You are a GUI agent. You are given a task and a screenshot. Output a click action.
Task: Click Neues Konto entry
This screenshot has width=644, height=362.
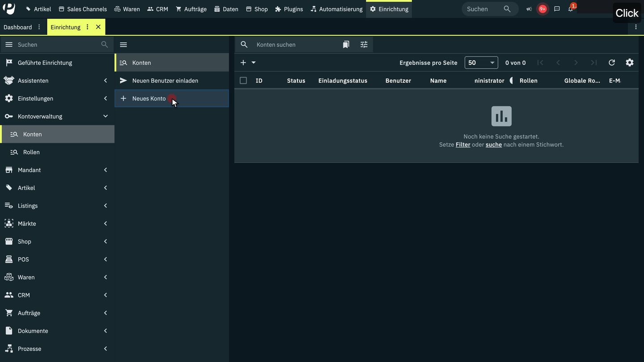click(172, 98)
